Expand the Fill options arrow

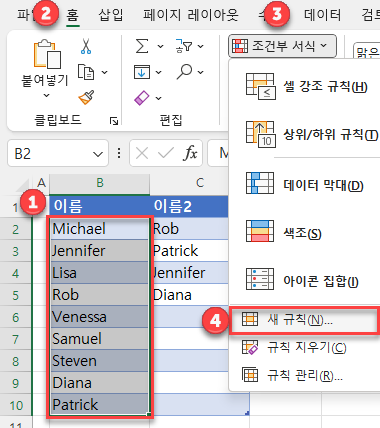[x=158, y=72]
